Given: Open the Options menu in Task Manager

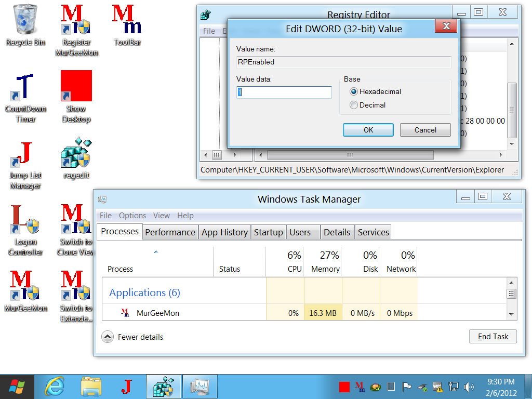Looking at the screenshot, I should point(132,216).
